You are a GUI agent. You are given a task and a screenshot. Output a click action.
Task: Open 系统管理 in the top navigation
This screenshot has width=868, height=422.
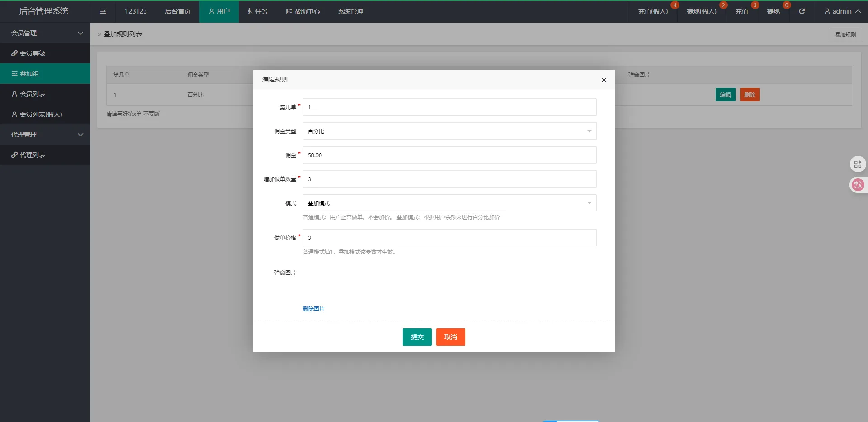[x=350, y=11]
